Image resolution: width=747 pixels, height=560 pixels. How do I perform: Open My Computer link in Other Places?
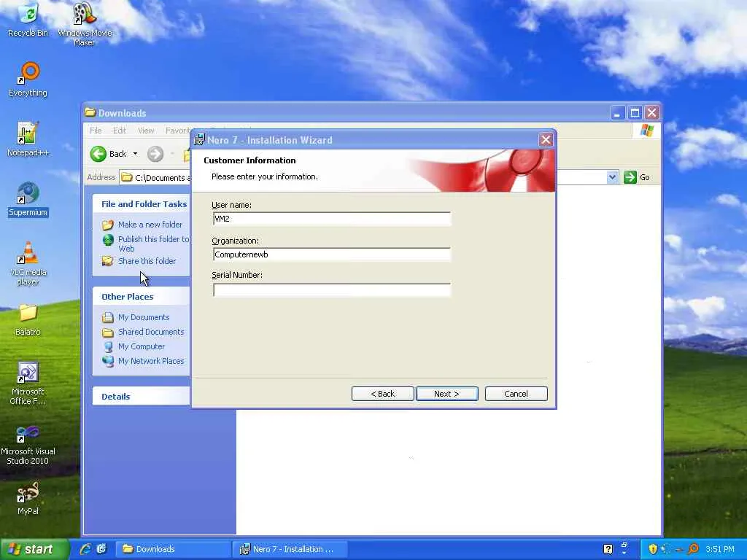[142, 346]
